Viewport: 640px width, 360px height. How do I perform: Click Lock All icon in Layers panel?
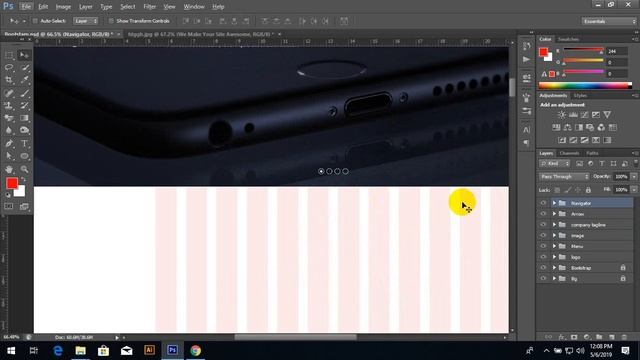588,190
